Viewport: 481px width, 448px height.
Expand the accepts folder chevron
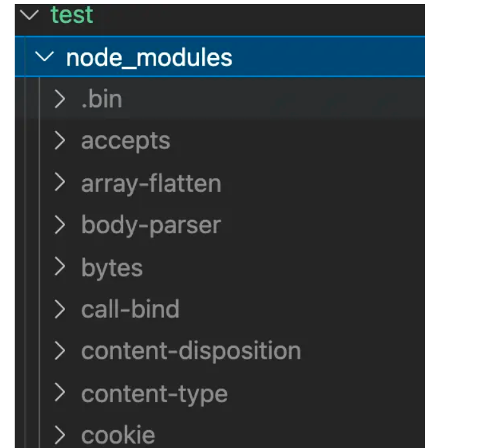coord(60,141)
